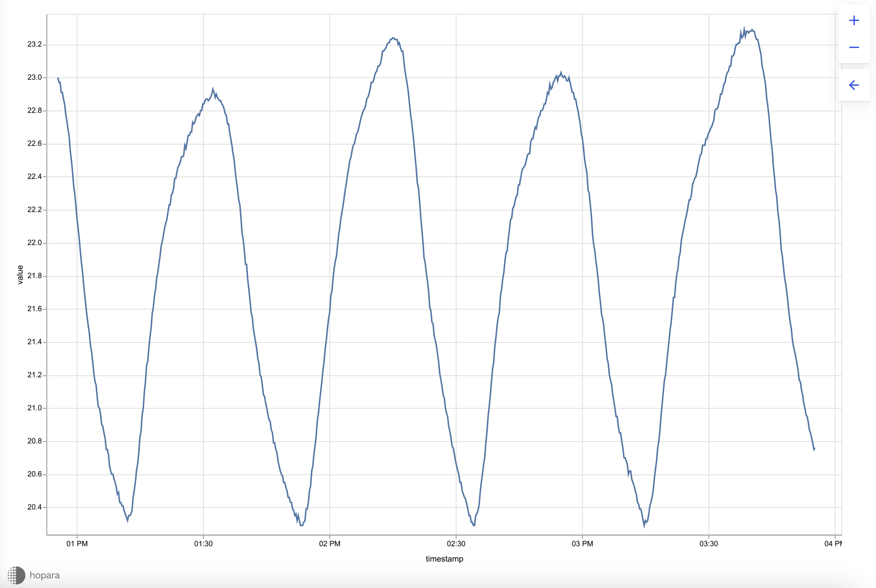Select the 01 PM time tick label

pos(77,544)
